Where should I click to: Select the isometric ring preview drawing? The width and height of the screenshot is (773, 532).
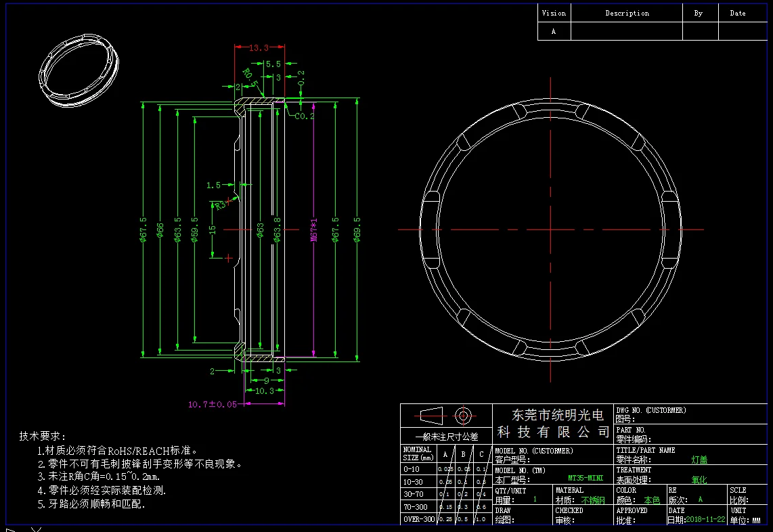tap(79, 71)
